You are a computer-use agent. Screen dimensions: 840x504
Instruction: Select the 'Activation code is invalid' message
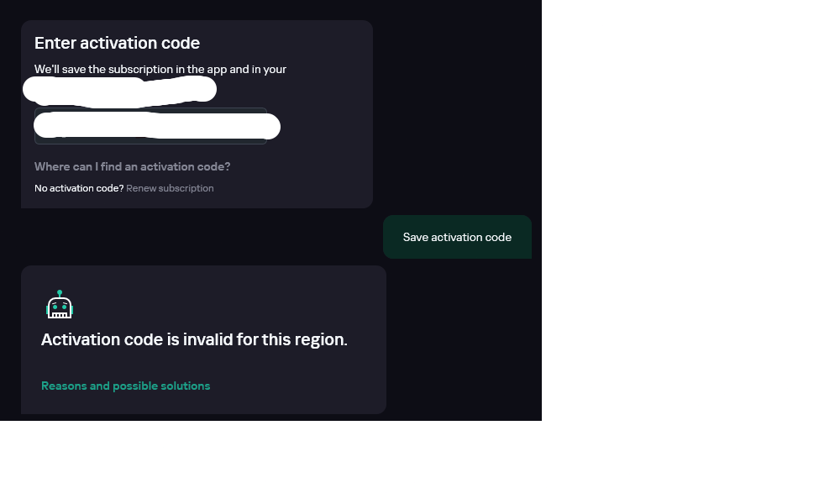tap(195, 339)
